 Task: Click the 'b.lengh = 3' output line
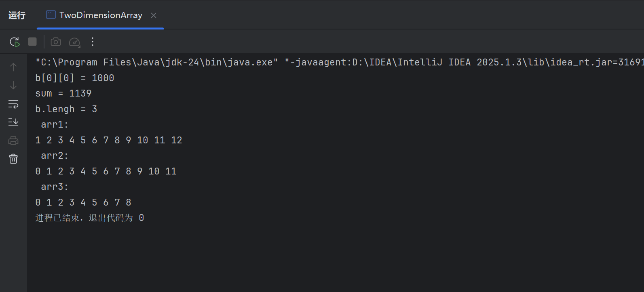[x=66, y=109]
